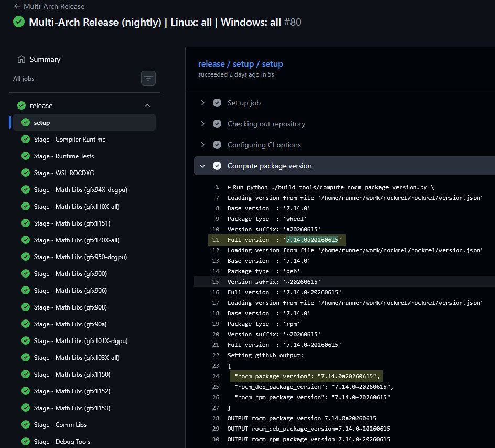Image resolution: width=495 pixels, height=448 pixels.
Task: Go back via the Multi-Arch Release arrow
Action: tap(17, 6)
